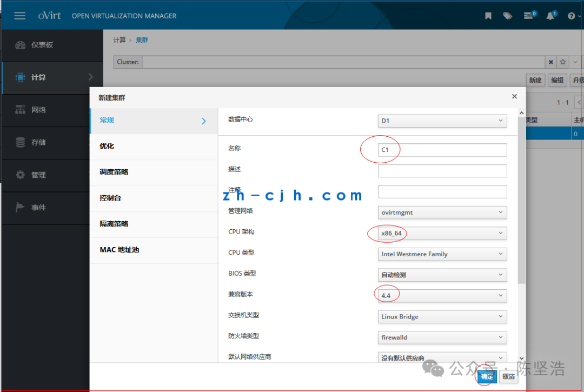This screenshot has width=584, height=392.
Task: Open notifications bell icon
Action: [550, 15]
